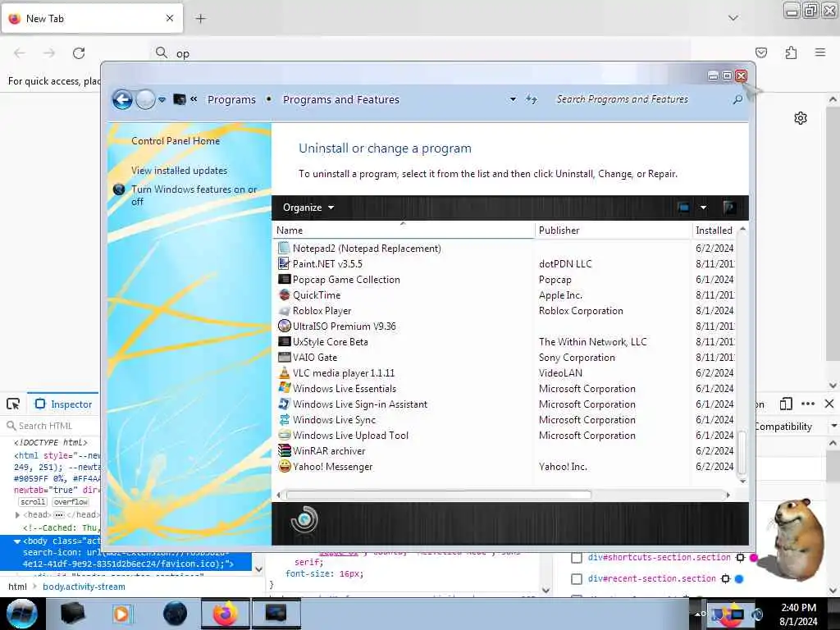This screenshot has height=630, width=840.
Task: Click the scroll badge on html element
Action: (x=33, y=502)
